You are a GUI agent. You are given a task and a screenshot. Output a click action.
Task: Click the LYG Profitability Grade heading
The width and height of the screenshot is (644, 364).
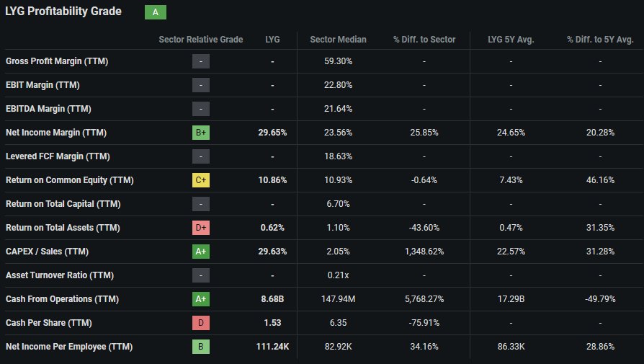[x=63, y=12]
